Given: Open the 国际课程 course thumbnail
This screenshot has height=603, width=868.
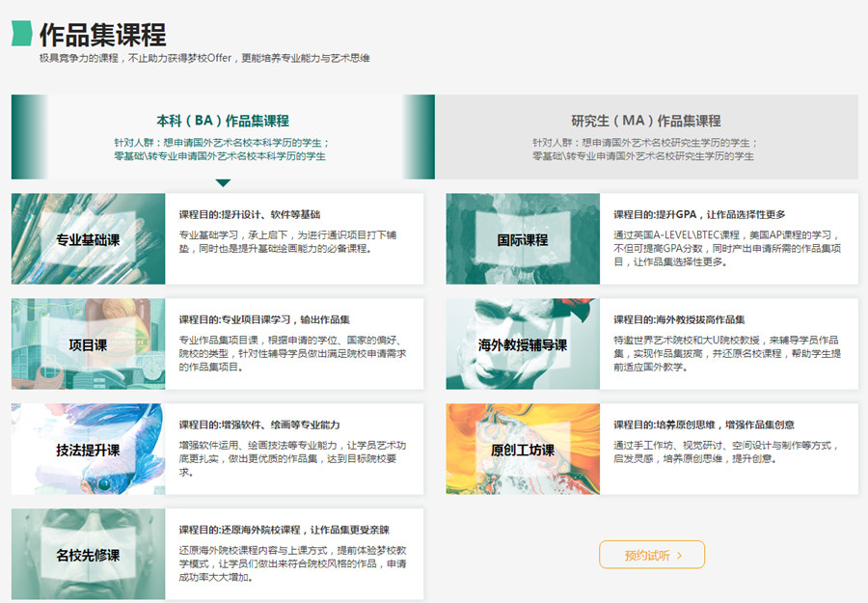Looking at the screenshot, I should [523, 239].
